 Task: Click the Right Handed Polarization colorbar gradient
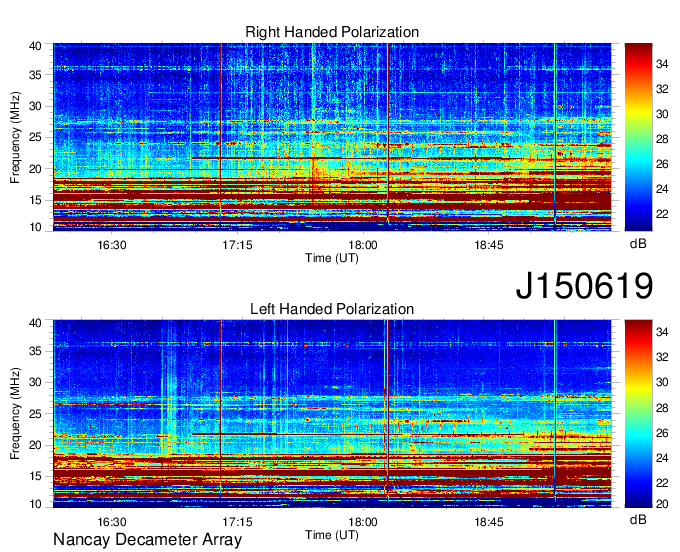coord(638,137)
